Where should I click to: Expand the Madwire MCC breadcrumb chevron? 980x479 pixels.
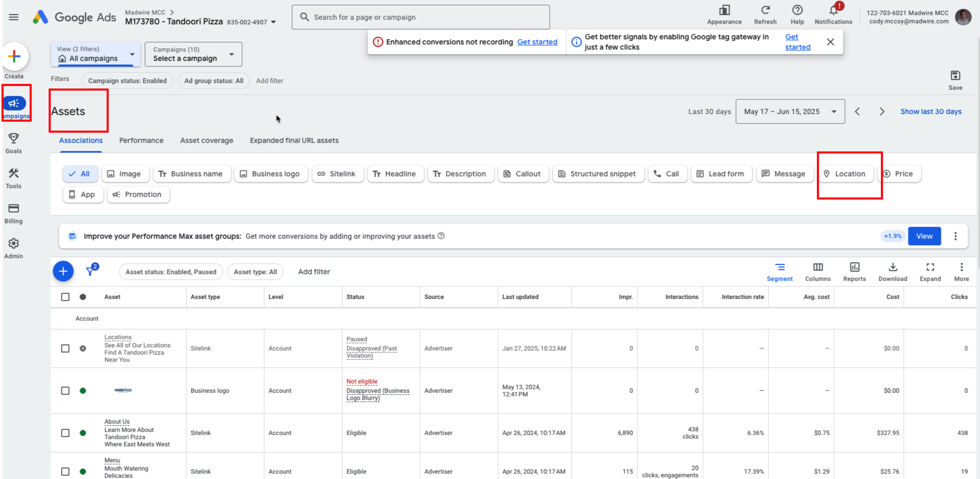(x=172, y=12)
